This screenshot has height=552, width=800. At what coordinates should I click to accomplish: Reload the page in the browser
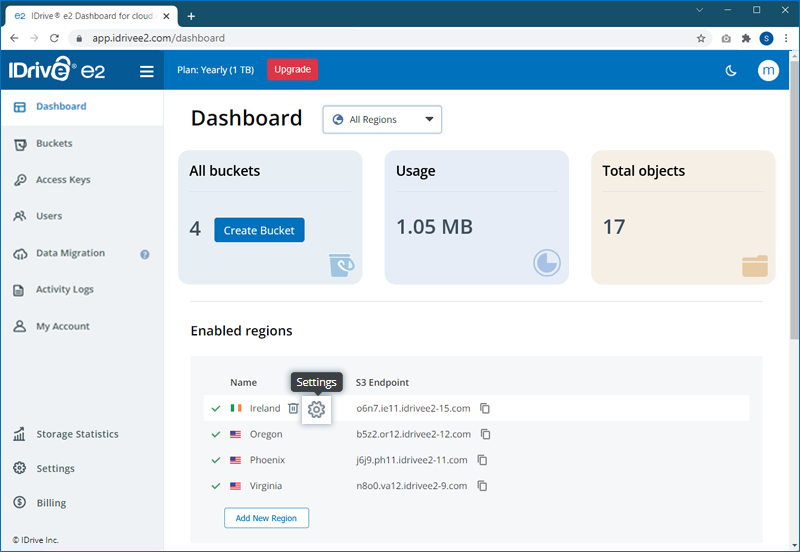click(54, 38)
